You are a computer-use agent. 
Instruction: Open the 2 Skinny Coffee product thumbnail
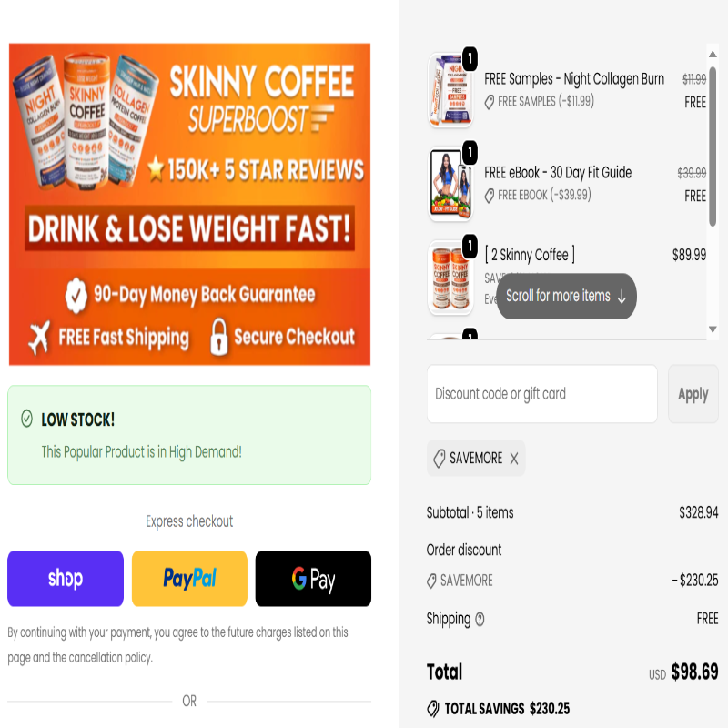pyautogui.click(x=450, y=278)
